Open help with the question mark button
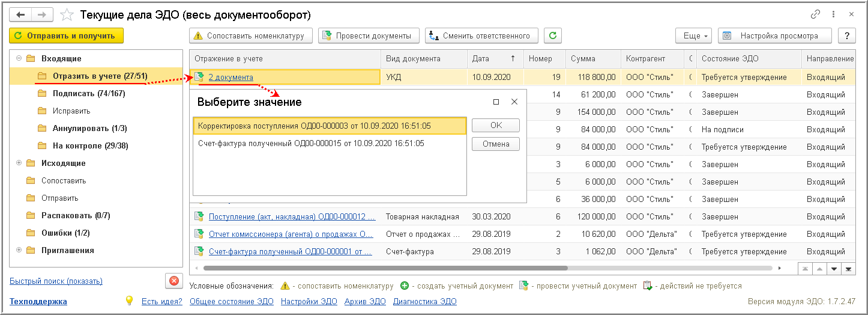The image size is (868, 315). point(847,35)
